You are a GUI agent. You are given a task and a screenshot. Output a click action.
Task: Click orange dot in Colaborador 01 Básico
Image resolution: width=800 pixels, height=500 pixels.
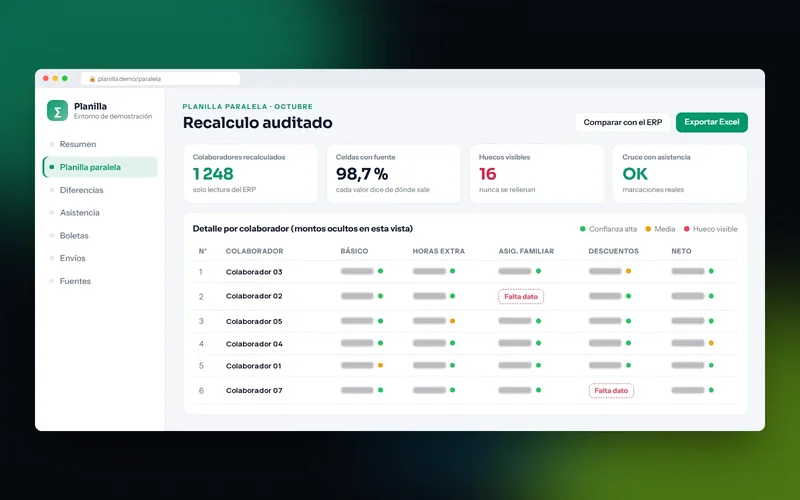point(381,365)
